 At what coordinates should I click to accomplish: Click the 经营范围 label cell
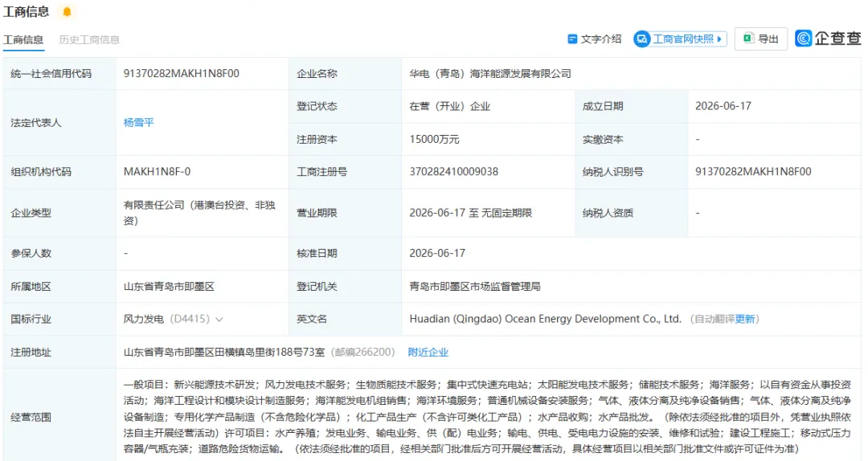(x=59, y=417)
